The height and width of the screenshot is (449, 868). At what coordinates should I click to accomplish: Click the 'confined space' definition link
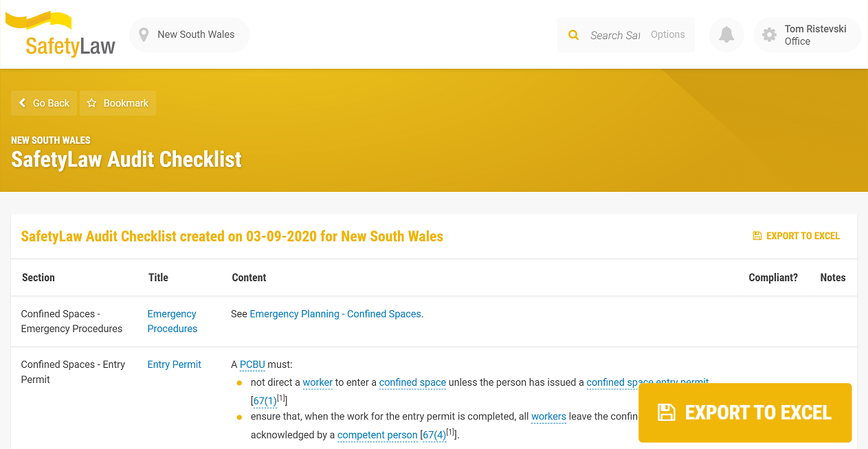[412, 382]
